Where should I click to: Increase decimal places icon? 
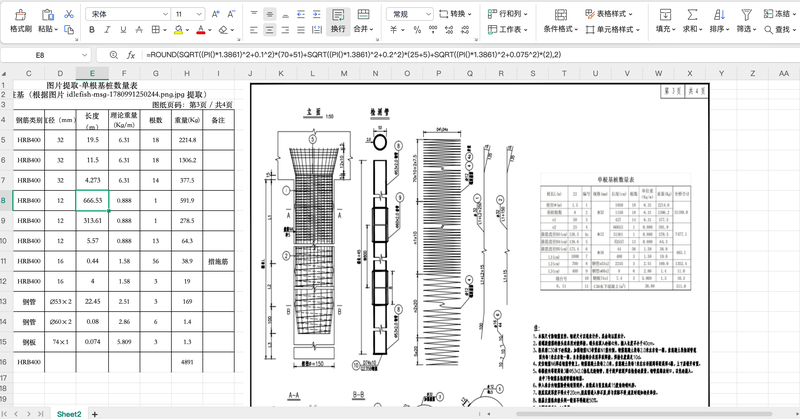(x=449, y=30)
